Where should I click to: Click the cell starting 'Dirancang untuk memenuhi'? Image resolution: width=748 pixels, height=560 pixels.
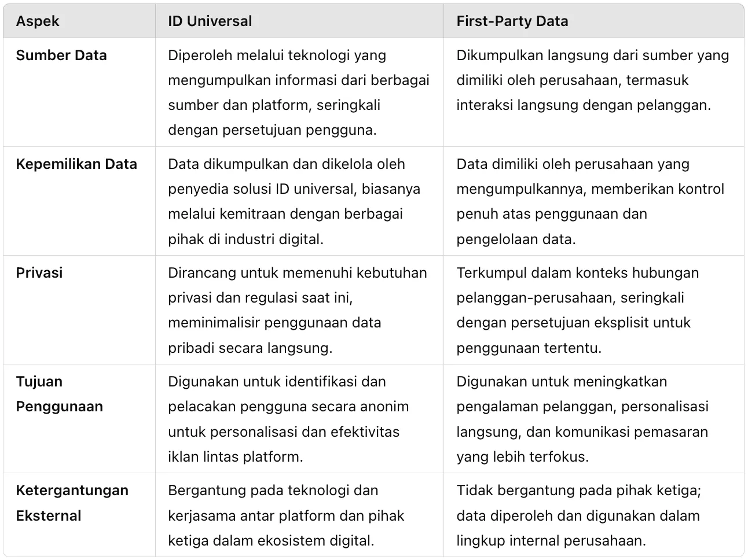pos(298,310)
